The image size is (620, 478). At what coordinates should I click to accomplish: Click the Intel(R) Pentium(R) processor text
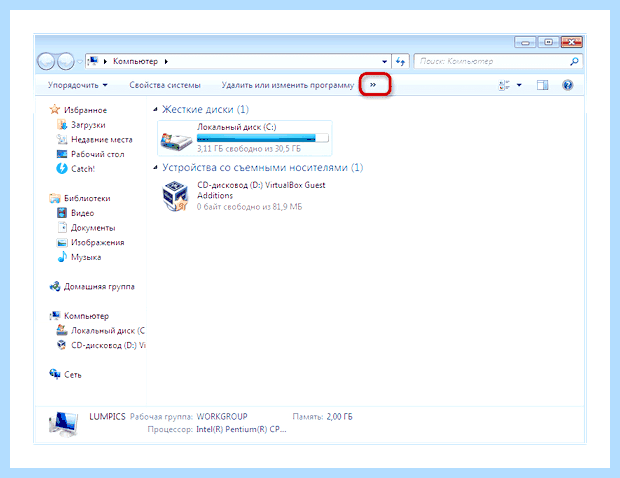[x=241, y=429]
